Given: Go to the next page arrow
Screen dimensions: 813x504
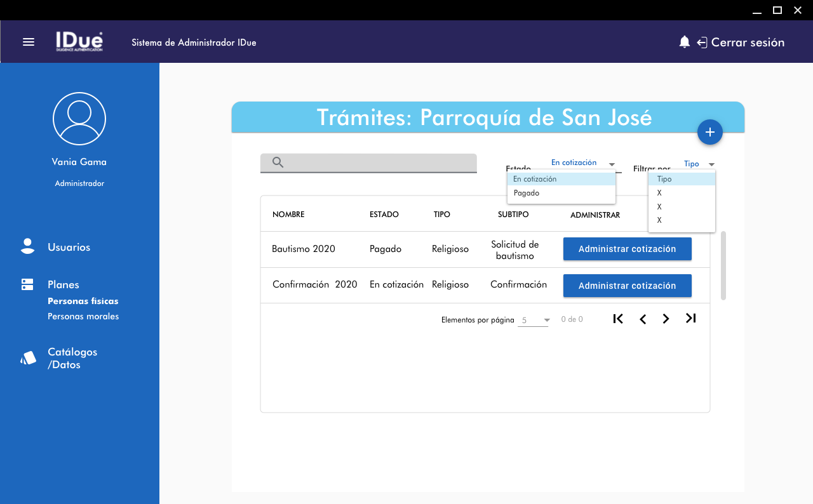Looking at the screenshot, I should (x=666, y=319).
